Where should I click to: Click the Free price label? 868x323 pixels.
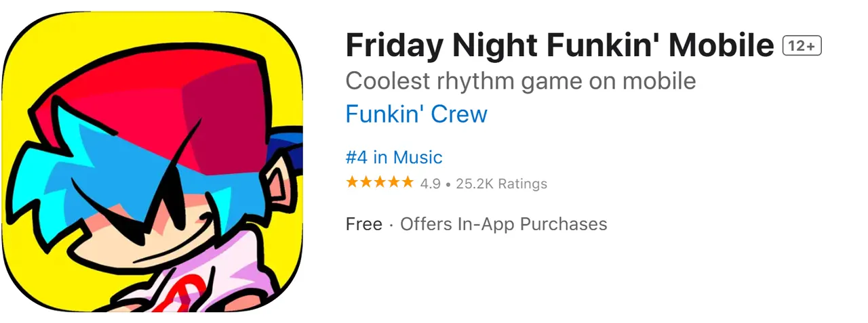pos(363,224)
